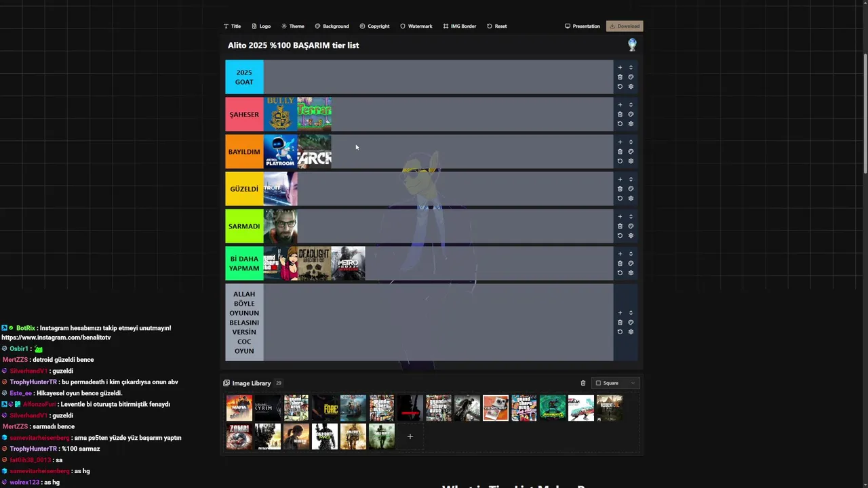Image resolution: width=868 pixels, height=488 pixels.
Task: Edit the tier list title text
Action: tap(294, 45)
